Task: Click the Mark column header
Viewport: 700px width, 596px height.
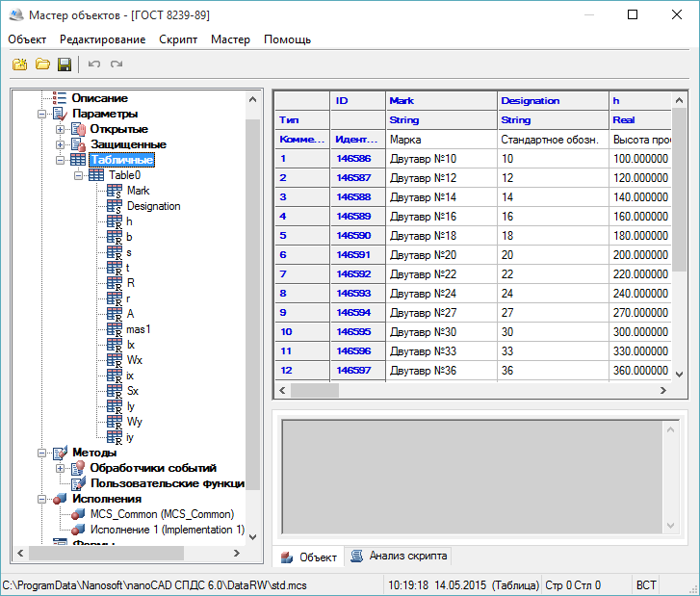Action: 441,101
